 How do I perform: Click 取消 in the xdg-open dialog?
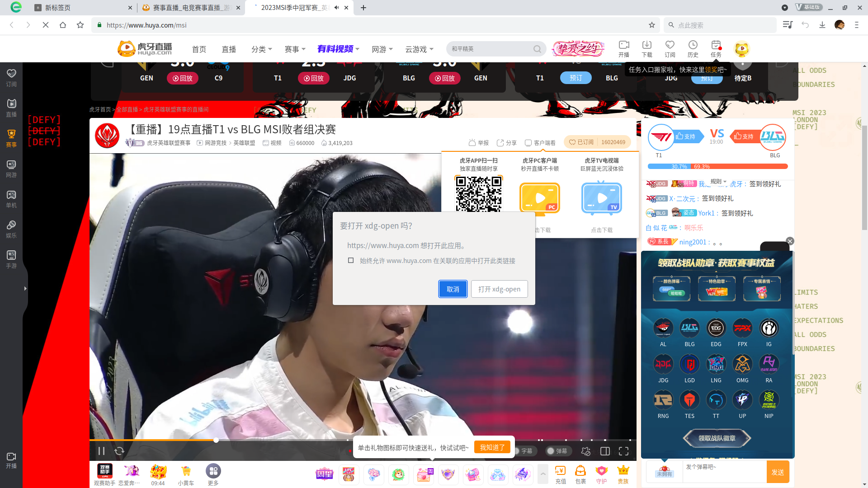tap(453, 289)
